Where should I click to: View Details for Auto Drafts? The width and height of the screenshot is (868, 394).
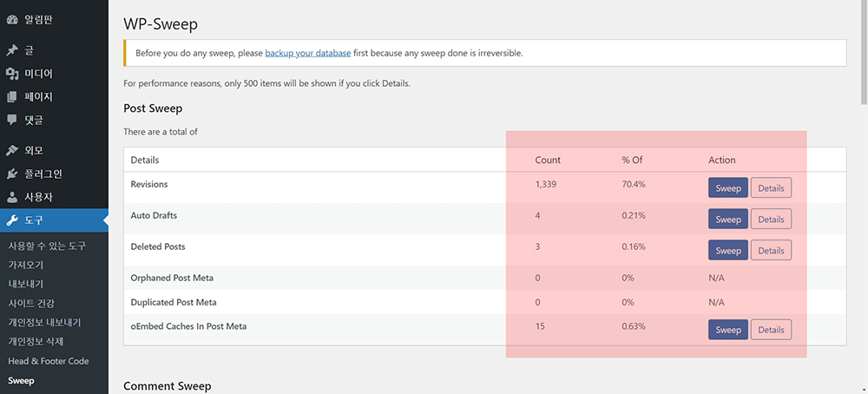coord(771,220)
